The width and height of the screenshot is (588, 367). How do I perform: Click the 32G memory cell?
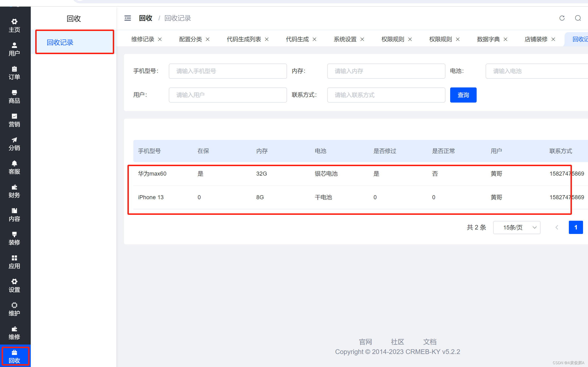[x=261, y=173]
